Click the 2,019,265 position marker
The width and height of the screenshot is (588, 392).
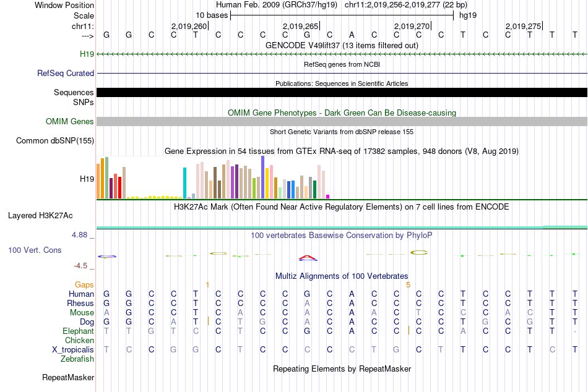[300, 26]
